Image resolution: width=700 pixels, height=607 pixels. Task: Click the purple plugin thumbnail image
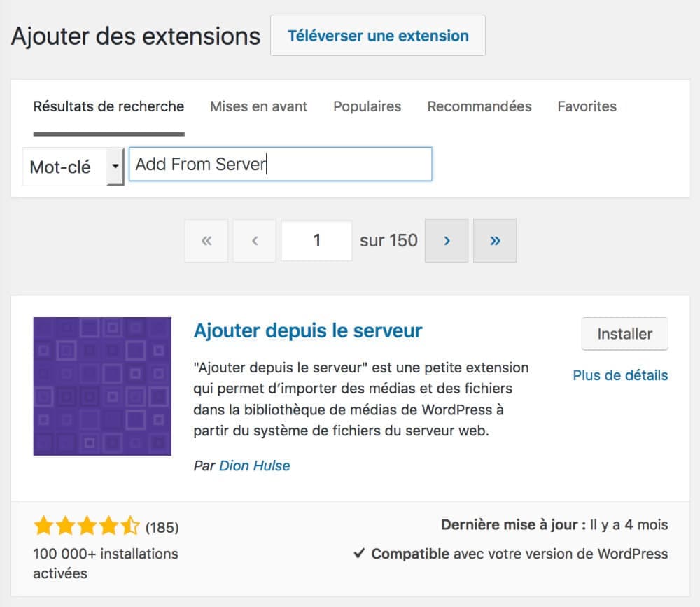point(101,386)
